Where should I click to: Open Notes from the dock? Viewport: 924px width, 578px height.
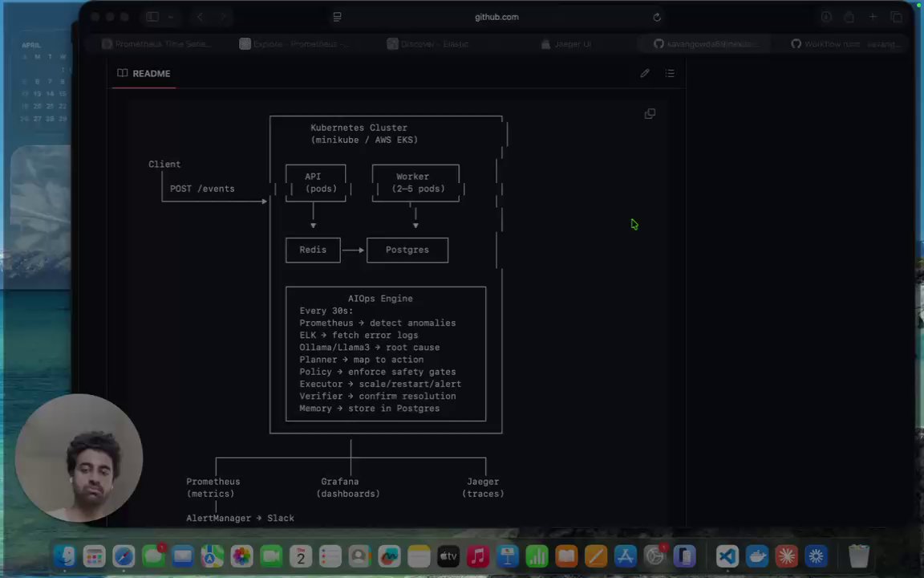tap(419, 556)
